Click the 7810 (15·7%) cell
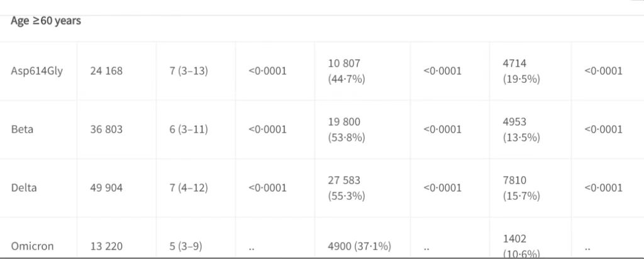Viewport: 644px width, 259px height. point(521,187)
